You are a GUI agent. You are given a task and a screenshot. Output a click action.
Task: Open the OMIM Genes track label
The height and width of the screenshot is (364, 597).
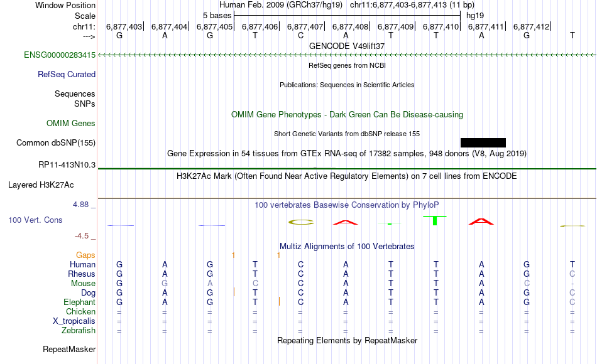coord(71,123)
